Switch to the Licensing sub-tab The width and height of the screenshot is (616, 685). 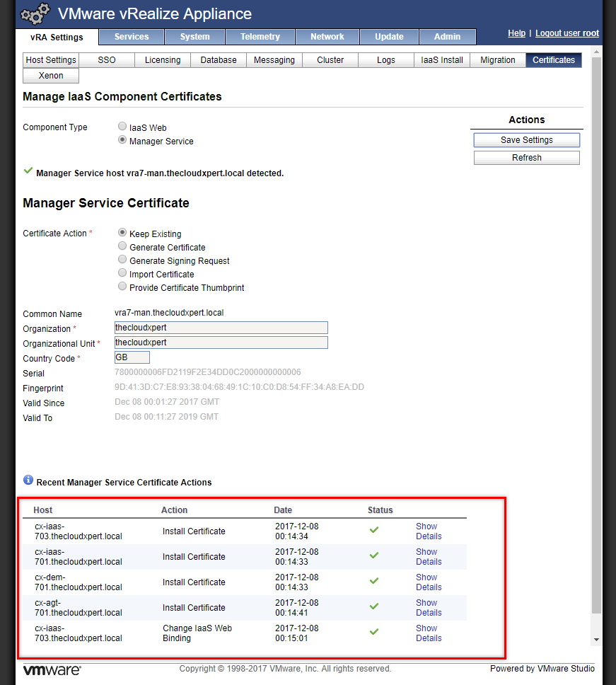163,60
